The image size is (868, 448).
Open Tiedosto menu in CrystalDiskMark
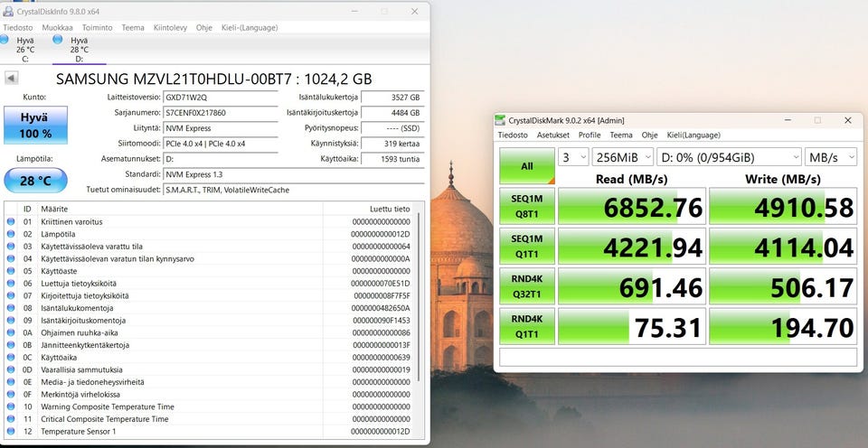(513, 135)
